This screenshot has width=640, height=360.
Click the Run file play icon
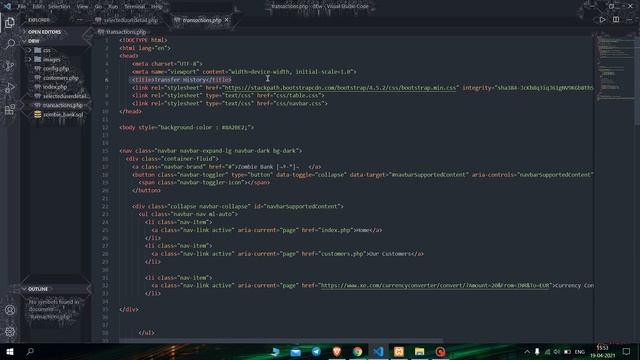pos(602,20)
